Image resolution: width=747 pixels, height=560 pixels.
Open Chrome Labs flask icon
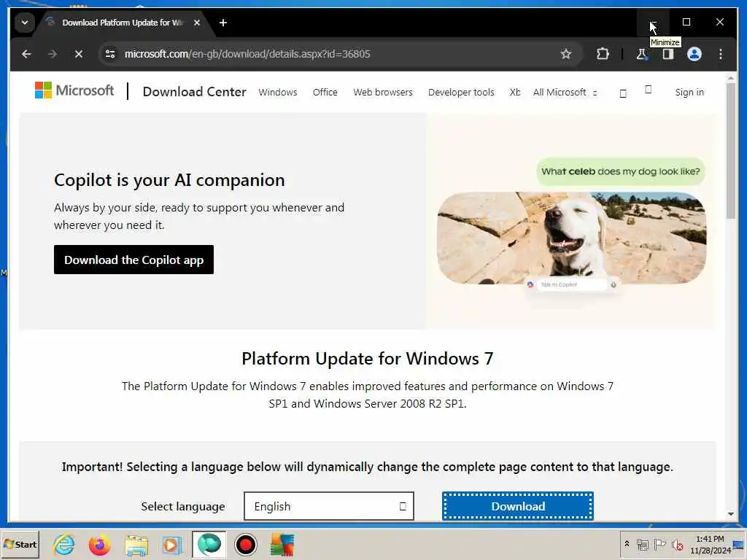642,54
